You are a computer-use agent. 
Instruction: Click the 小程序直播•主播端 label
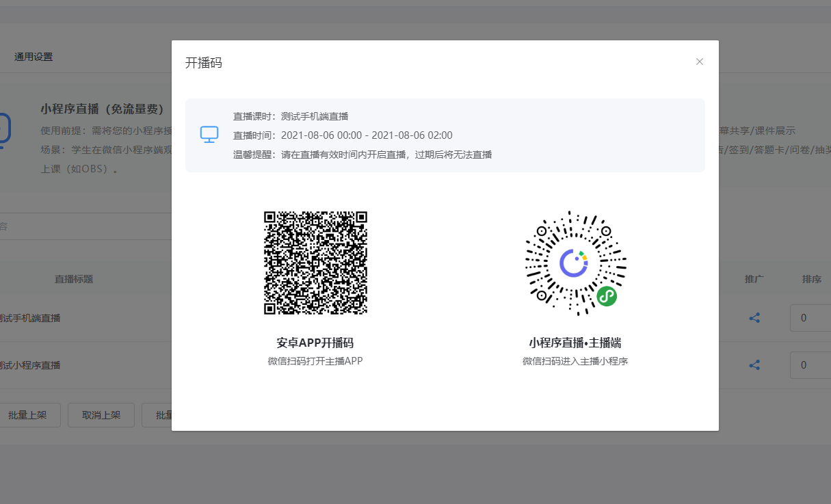(x=575, y=343)
